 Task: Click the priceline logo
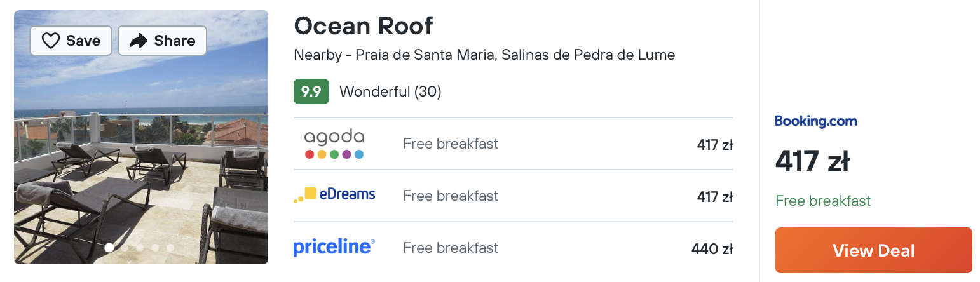[334, 247]
